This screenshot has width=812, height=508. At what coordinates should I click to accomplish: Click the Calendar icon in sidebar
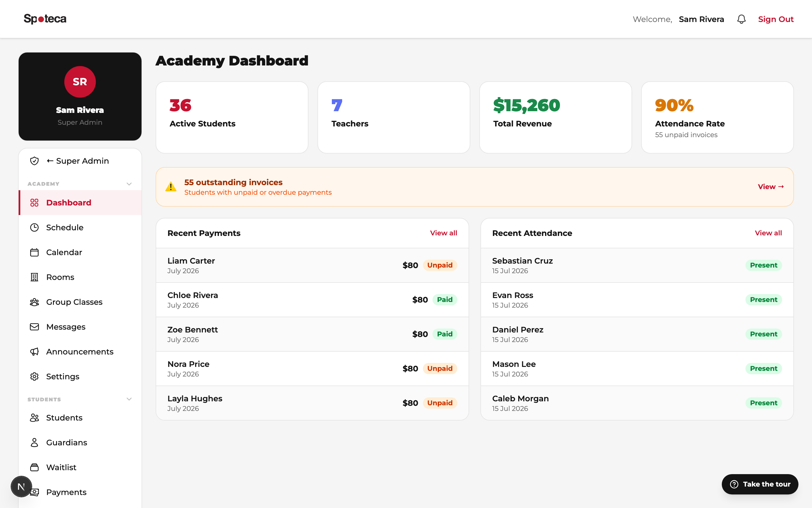(x=34, y=252)
